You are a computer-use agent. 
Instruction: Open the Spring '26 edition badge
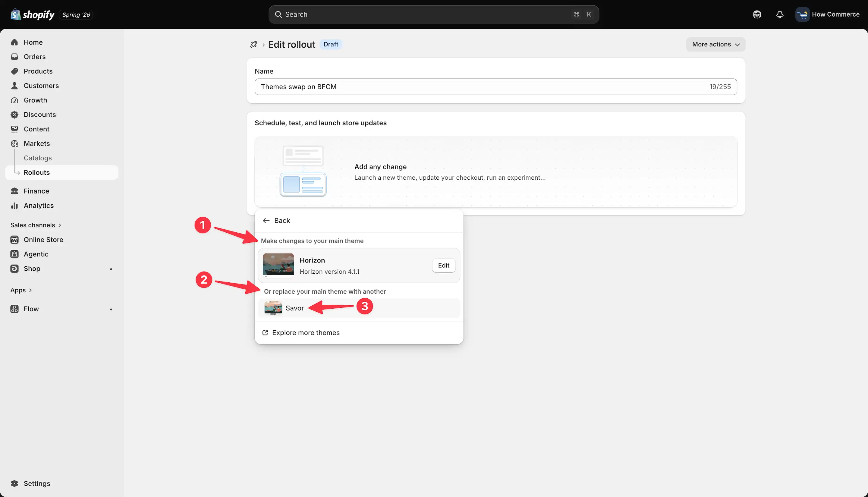[76, 15]
